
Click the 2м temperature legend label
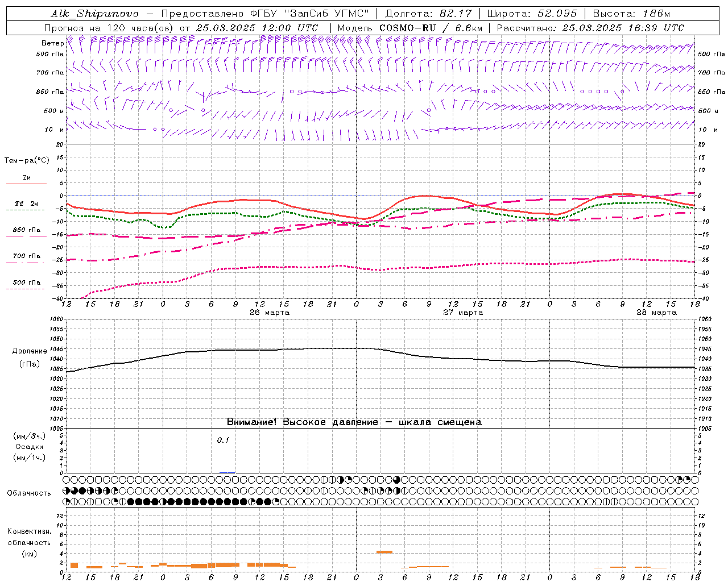pos(27,178)
